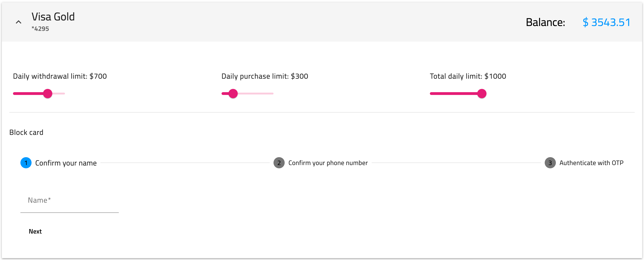Click the Visa Gold card title
The height and width of the screenshot is (260, 644).
(53, 17)
